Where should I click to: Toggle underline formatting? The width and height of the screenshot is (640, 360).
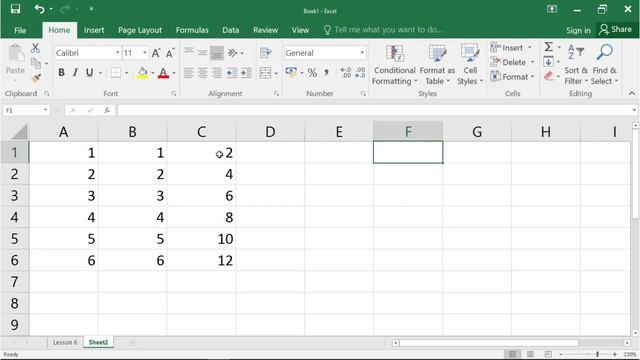tap(89, 73)
